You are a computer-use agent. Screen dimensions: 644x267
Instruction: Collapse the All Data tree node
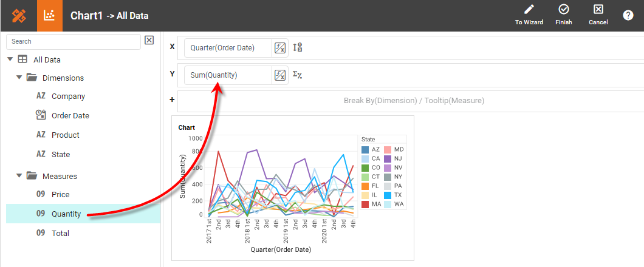[10, 59]
